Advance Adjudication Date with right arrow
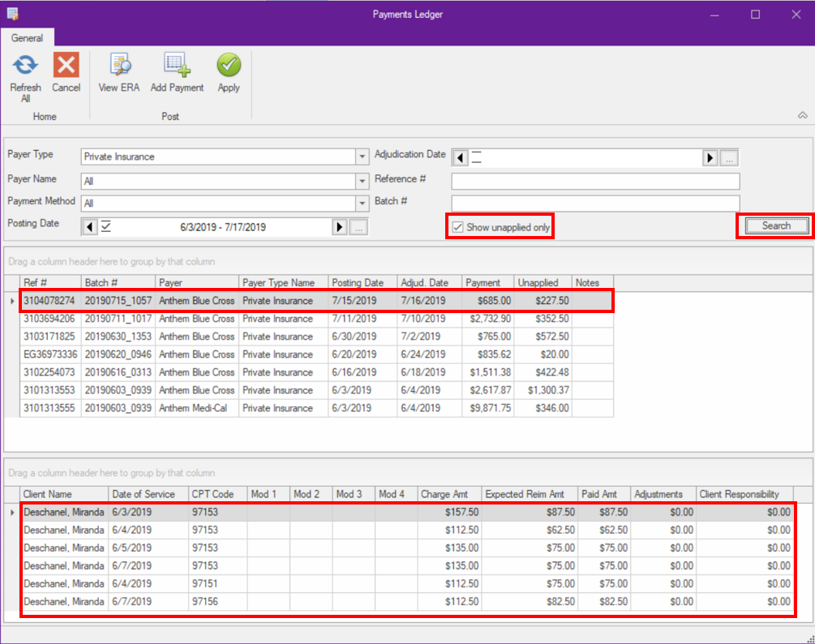 pos(710,157)
